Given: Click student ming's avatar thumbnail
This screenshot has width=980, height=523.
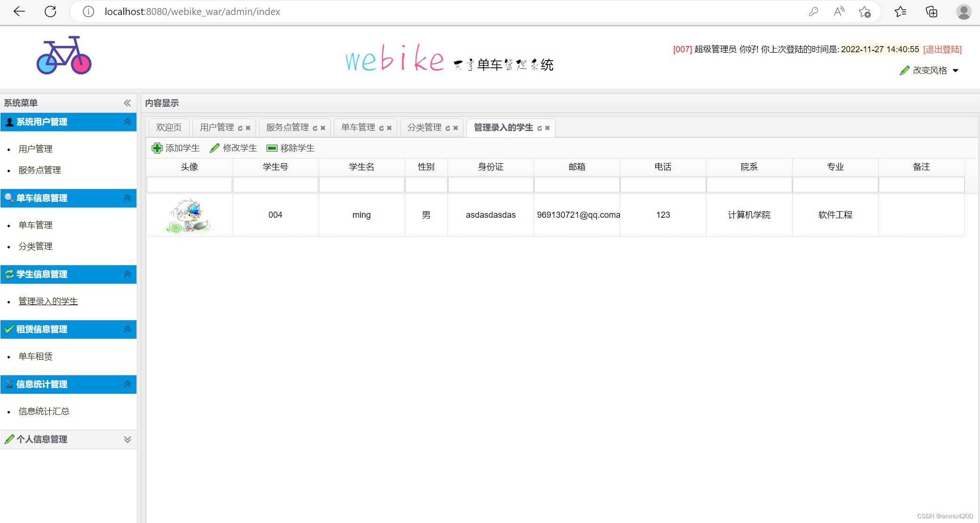Looking at the screenshot, I should [x=189, y=215].
